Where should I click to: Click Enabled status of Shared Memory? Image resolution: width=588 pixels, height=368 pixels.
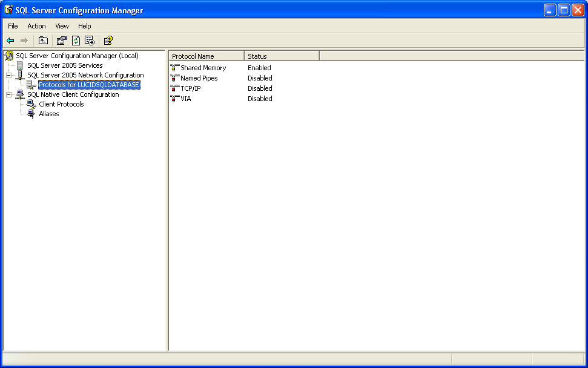[x=259, y=68]
